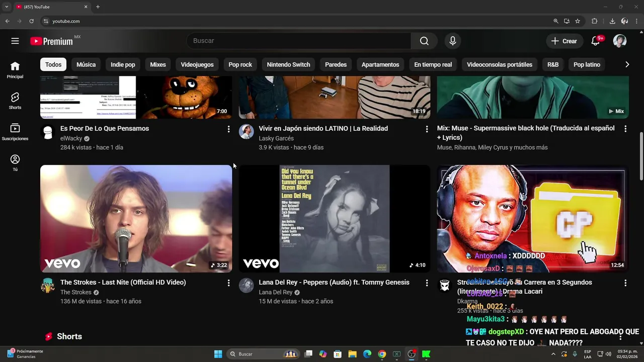Play The Strokes Last Nite thumbnail
The width and height of the screenshot is (644, 362).
click(136, 219)
